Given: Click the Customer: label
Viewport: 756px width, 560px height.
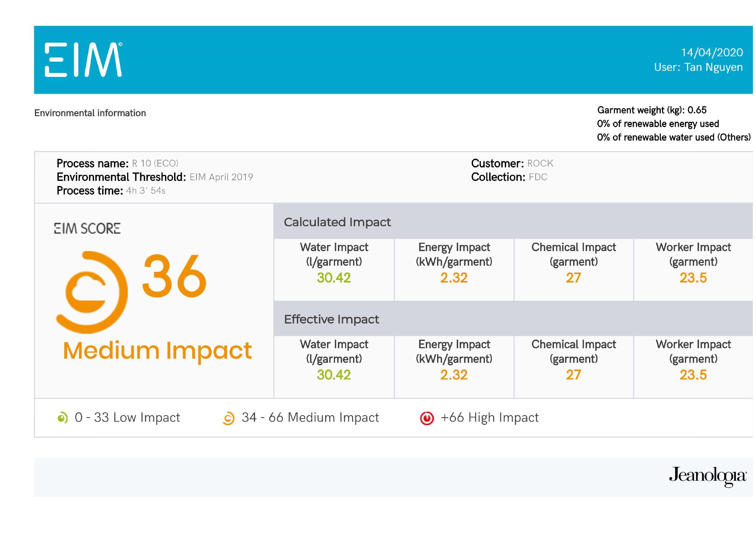Looking at the screenshot, I should (498, 163).
